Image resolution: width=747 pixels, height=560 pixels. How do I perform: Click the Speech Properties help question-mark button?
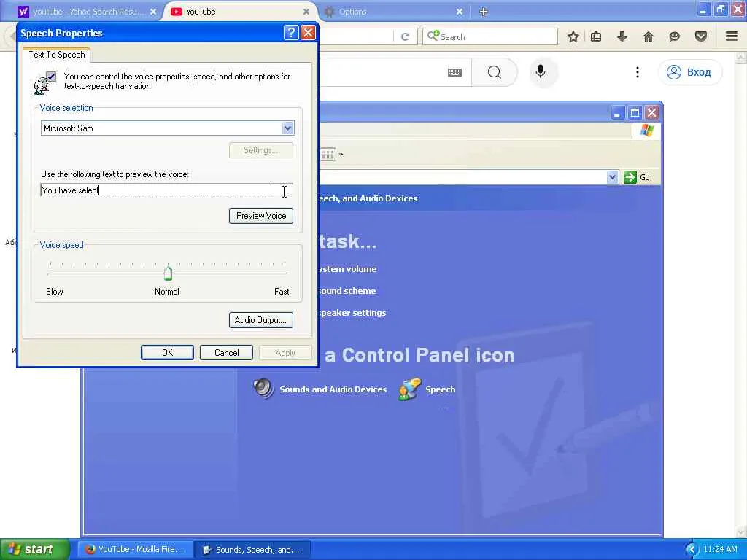(290, 32)
